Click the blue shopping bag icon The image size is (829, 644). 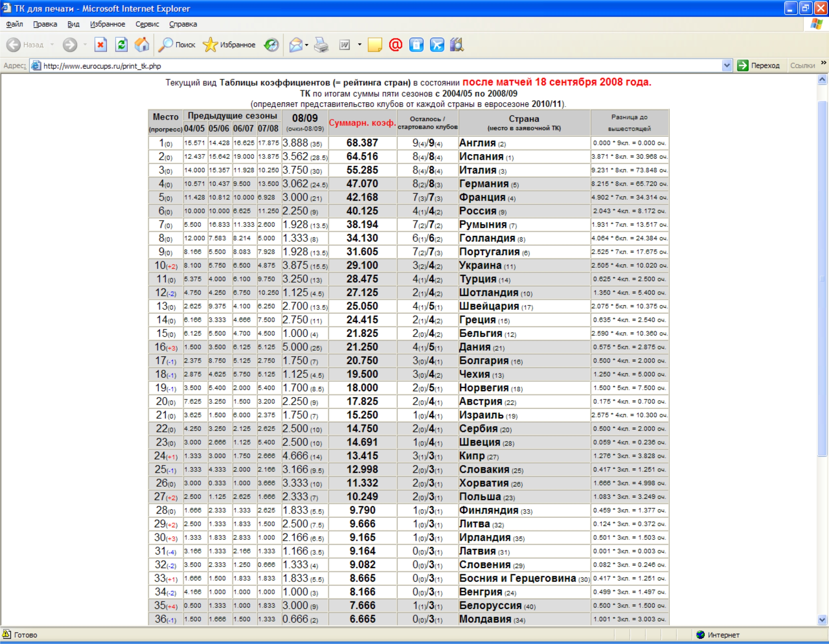tap(417, 45)
